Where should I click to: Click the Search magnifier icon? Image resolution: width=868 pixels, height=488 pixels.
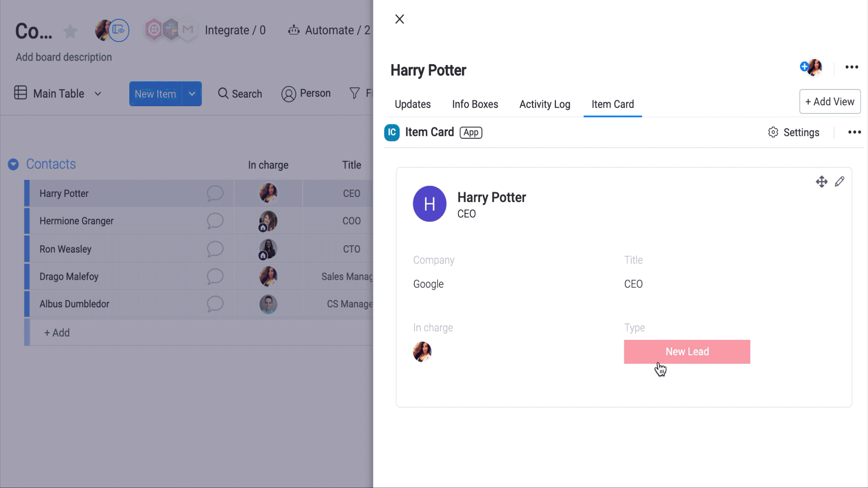pos(223,94)
